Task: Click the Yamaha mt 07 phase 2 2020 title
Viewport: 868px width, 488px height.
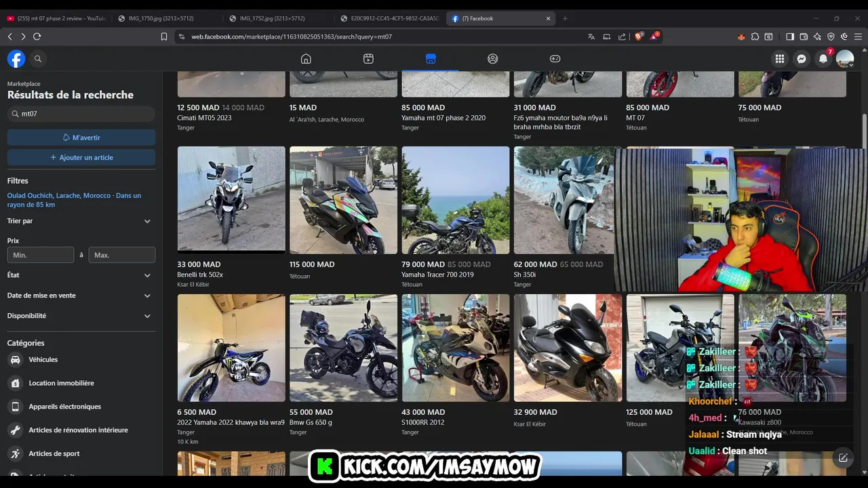Action: click(x=443, y=118)
